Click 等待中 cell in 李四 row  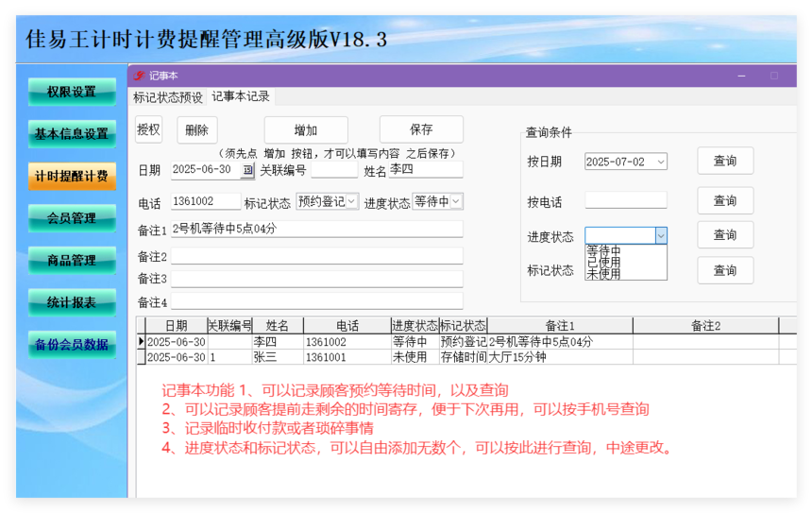(x=414, y=342)
